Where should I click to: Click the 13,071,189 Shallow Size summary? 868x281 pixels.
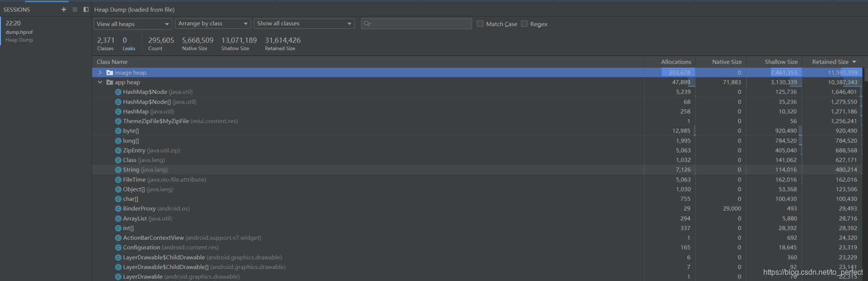[x=239, y=44]
